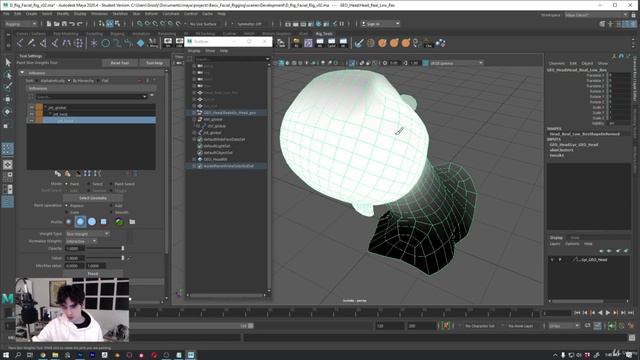Click the Select Geometry button
The width and height of the screenshot is (640, 360).
[x=93, y=198]
